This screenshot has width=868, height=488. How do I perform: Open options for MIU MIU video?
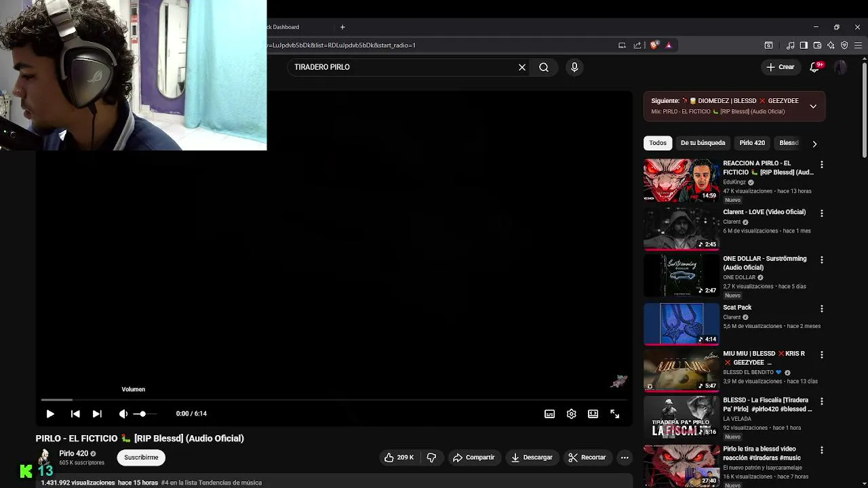(x=822, y=355)
